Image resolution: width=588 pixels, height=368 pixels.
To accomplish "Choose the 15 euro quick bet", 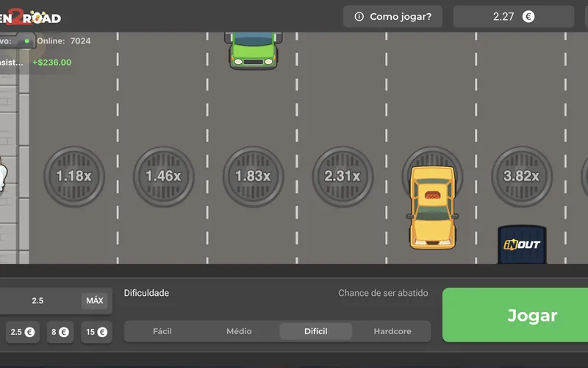I will coord(97,332).
